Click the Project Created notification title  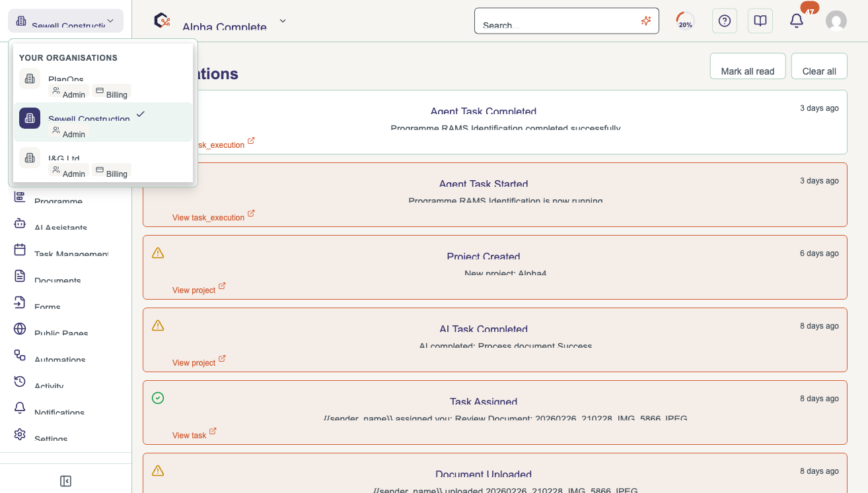(x=484, y=256)
